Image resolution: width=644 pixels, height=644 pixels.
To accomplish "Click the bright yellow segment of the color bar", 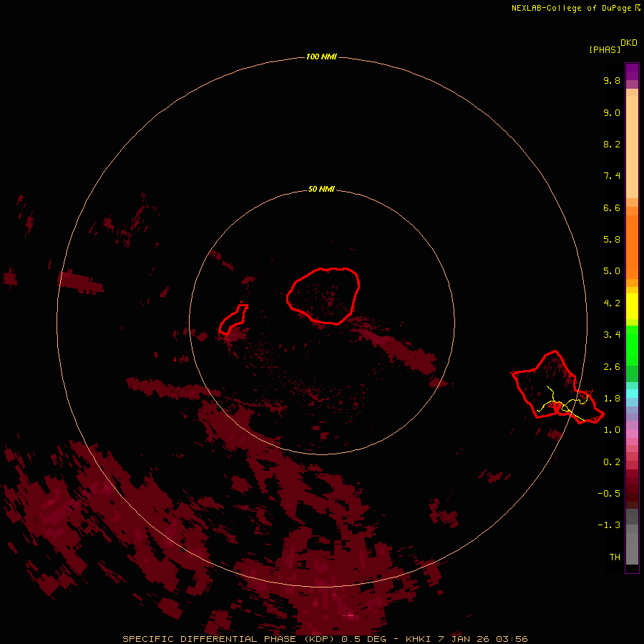I will point(632,306).
